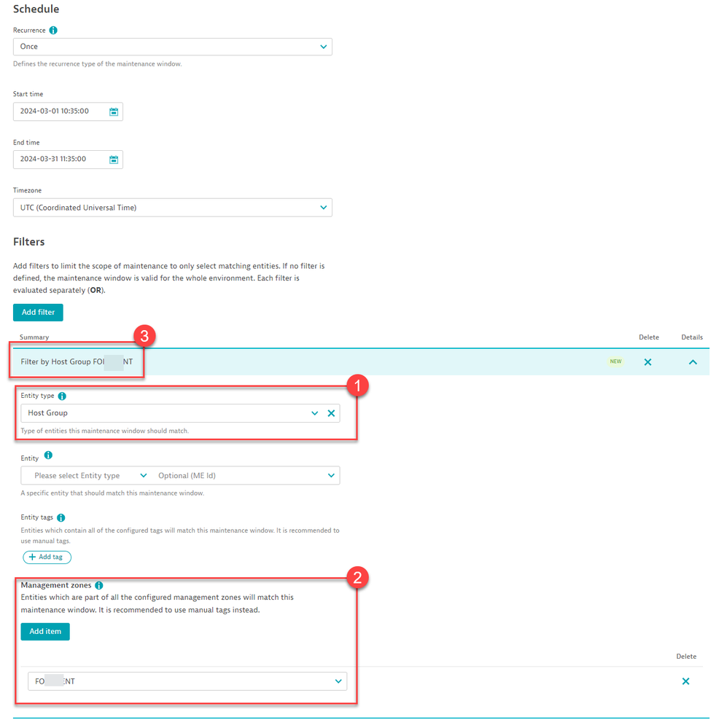Click the Entity tags info icon
This screenshot has width=716, height=728.
click(x=61, y=517)
